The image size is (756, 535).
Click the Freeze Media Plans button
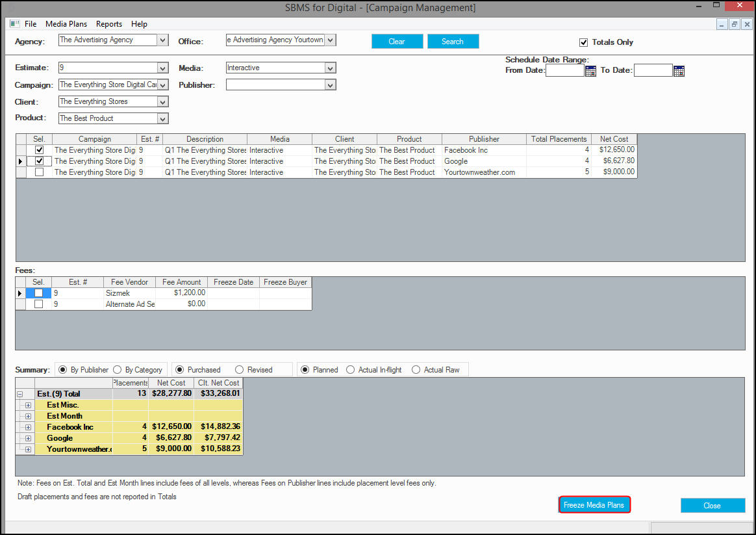tap(594, 505)
